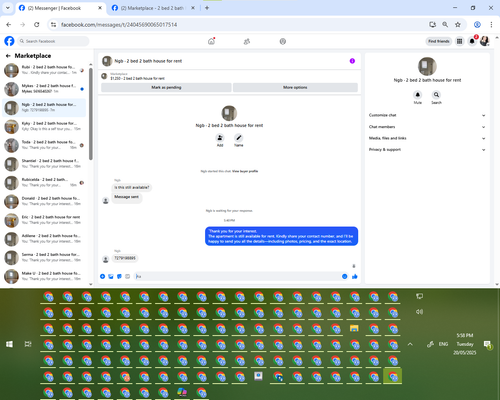Open Chrome three-dot menu
This screenshot has width=500, height=400.
click(491, 25)
